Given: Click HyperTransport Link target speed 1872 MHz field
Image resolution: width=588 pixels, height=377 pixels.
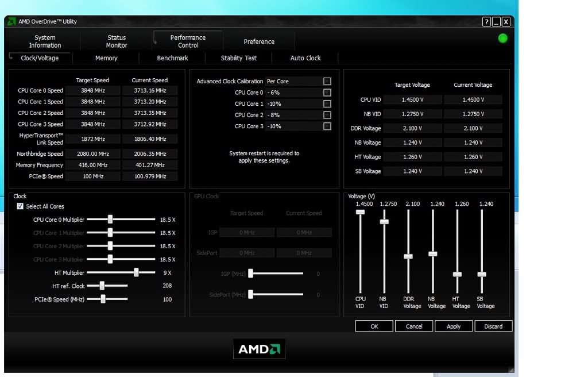Looking at the screenshot, I should 93,139.
